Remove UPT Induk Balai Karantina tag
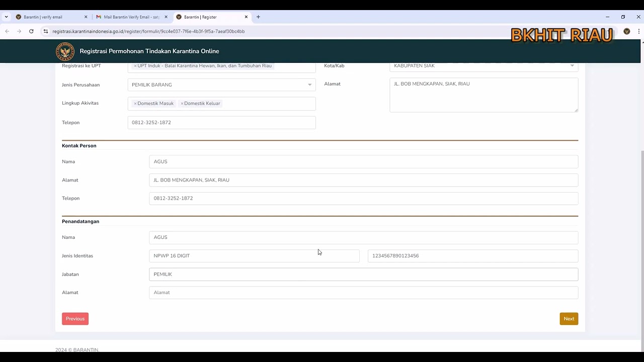The width and height of the screenshot is (644, 362). [135, 66]
